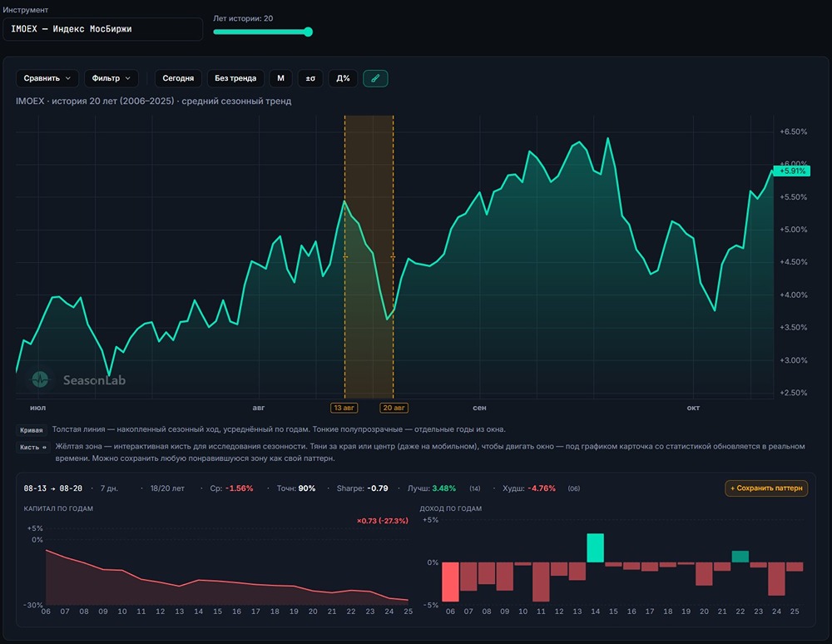
Task: Click the Лет истории slider handle
Action: pos(308,32)
